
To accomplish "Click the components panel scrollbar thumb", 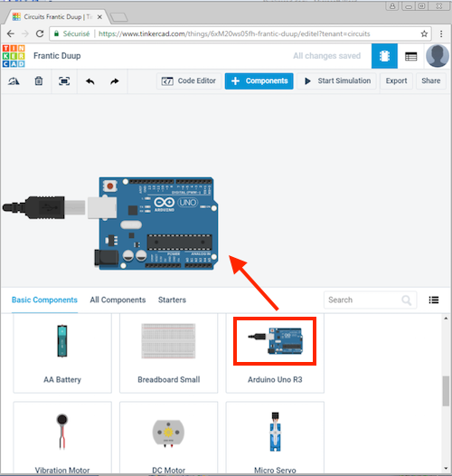I will click(x=446, y=391).
